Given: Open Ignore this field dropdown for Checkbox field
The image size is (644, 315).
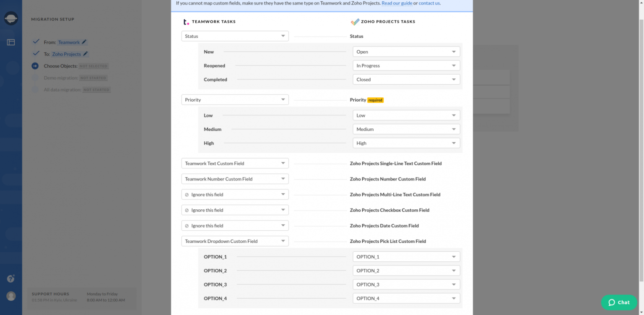Looking at the screenshot, I should [235, 210].
